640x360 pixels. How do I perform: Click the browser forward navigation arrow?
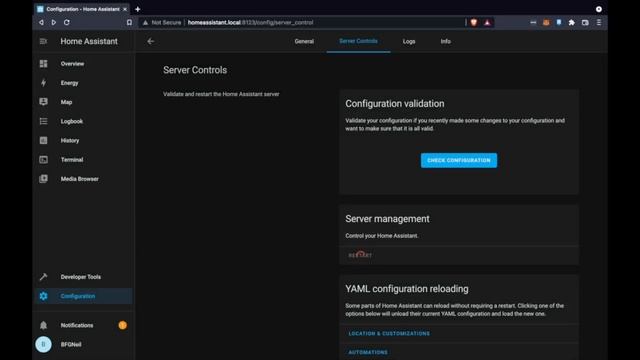(53, 22)
